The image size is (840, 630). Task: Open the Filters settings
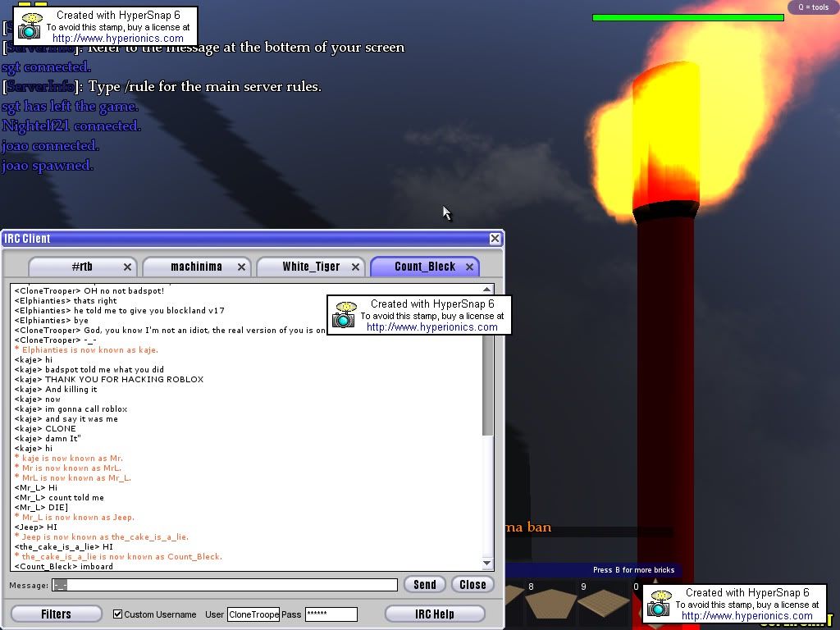[x=56, y=614]
